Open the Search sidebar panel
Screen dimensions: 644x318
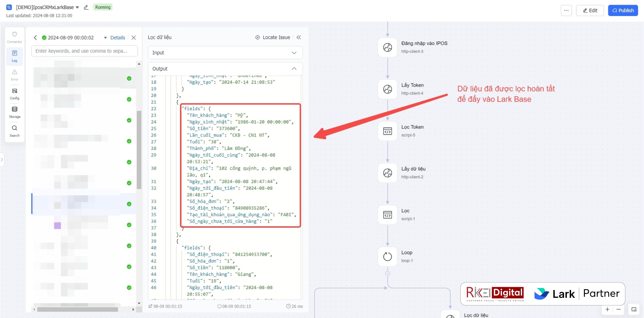pos(15,131)
